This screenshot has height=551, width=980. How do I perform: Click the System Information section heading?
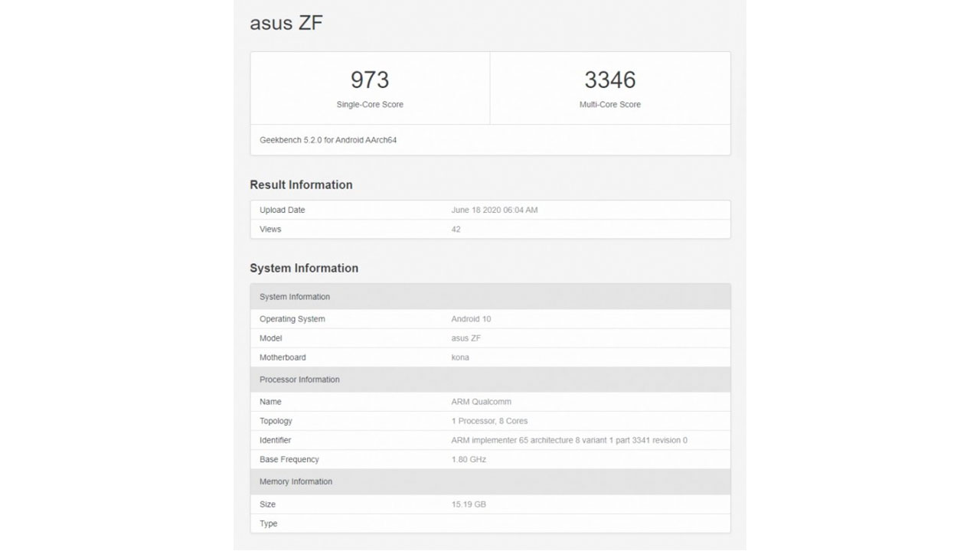[x=304, y=268]
